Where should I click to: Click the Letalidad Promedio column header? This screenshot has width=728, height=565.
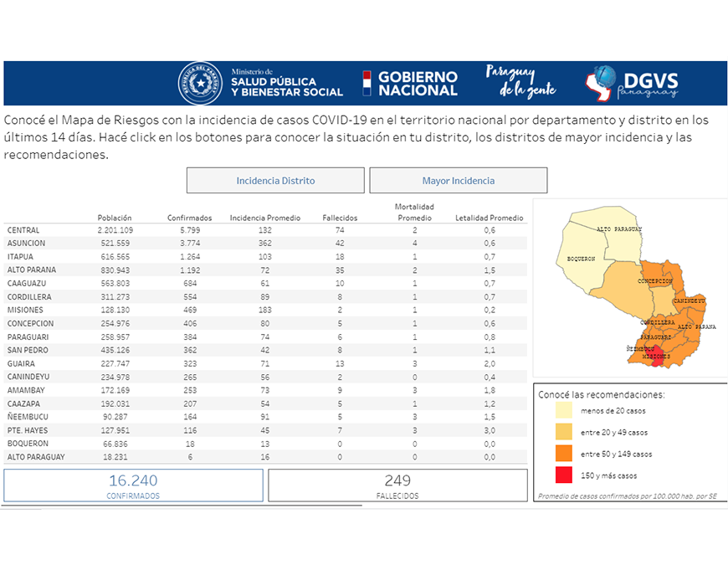coord(489,218)
